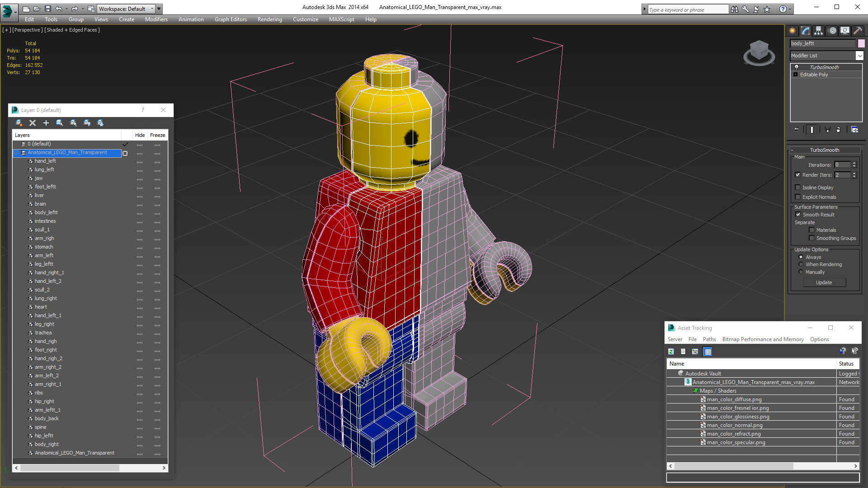Open the Workspace: Default dropdown
The width and height of the screenshot is (868, 488).
(x=126, y=9)
